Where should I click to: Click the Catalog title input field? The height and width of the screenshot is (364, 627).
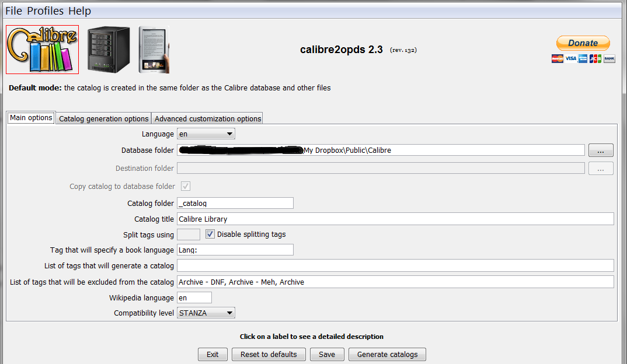(395, 219)
